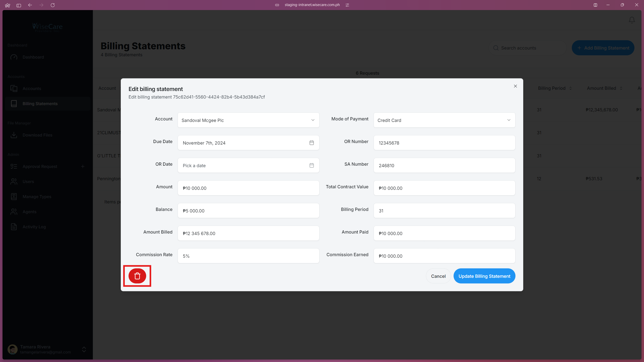Open Billing Statements from the sidebar

pos(40,104)
